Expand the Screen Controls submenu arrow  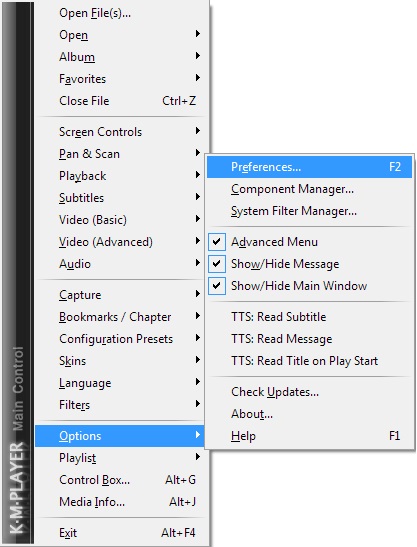(x=198, y=131)
